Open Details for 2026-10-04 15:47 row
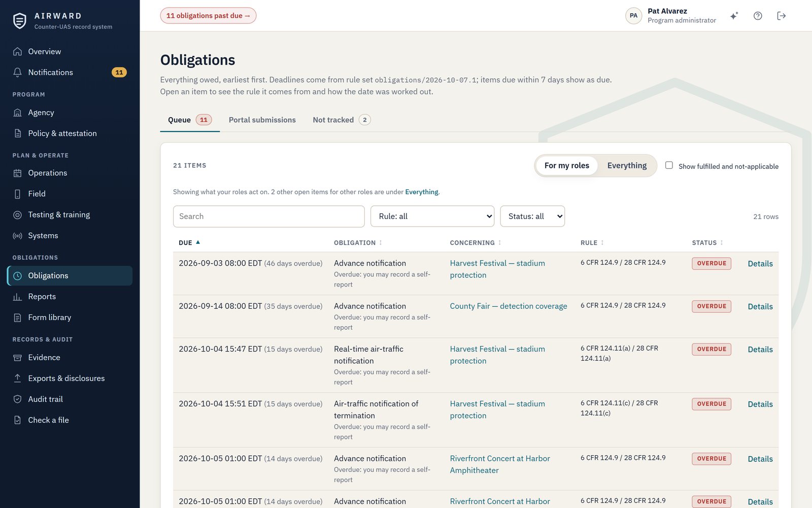Screen dimensions: 812x508 click(760, 350)
